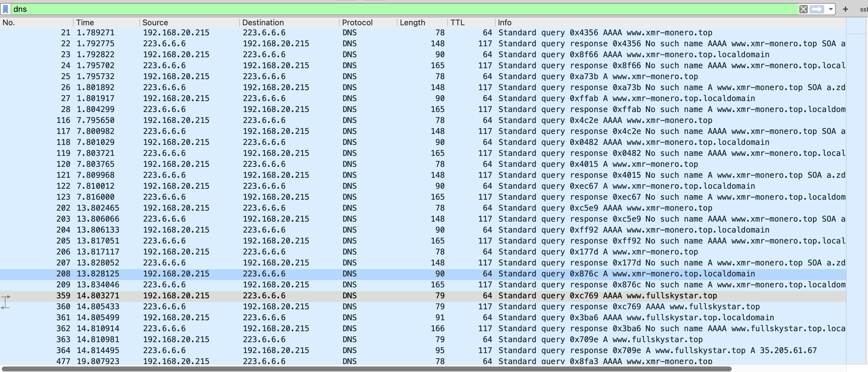Click into the dns filter text field
This screenshot has height=372, width=868.
[x=404, y=9]
